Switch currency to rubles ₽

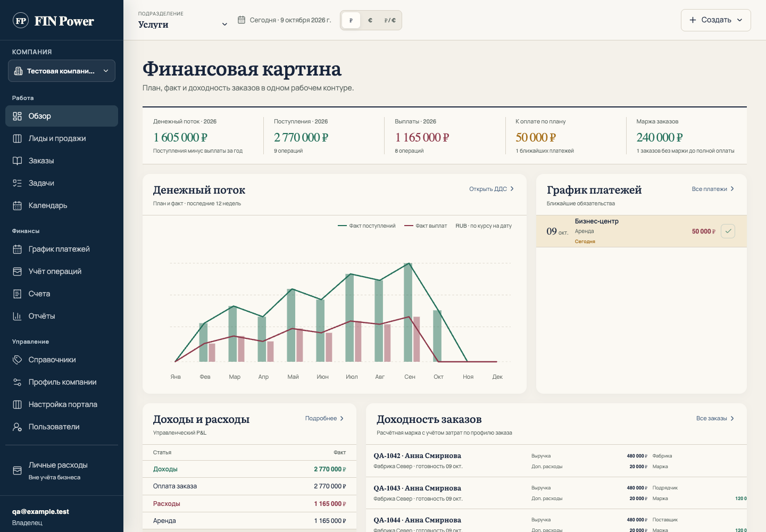(x=351, y=20)
